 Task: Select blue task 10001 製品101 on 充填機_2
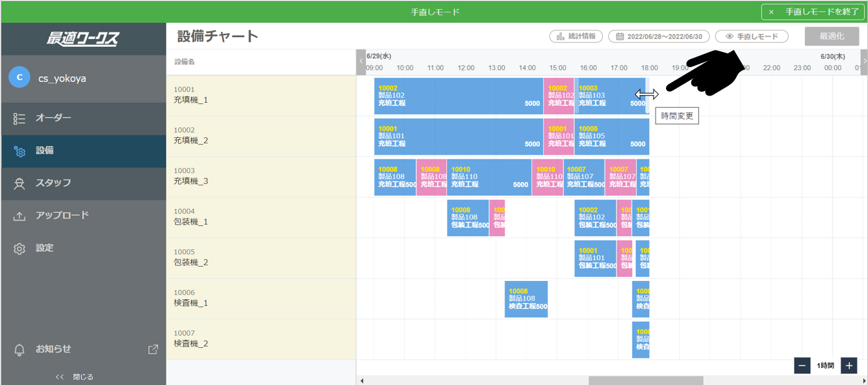459,137
